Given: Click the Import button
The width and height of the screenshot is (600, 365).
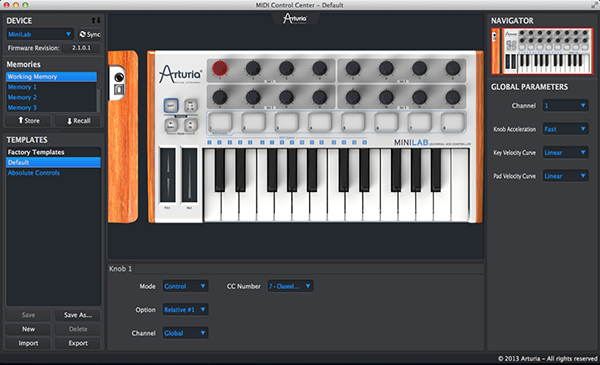Looking at the screenshot, I should pyautogui.click(x=29, y=343).
